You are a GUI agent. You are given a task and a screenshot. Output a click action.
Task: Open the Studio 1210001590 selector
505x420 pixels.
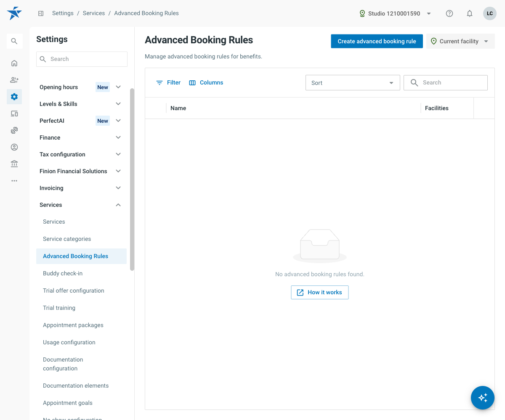[395, 13]
